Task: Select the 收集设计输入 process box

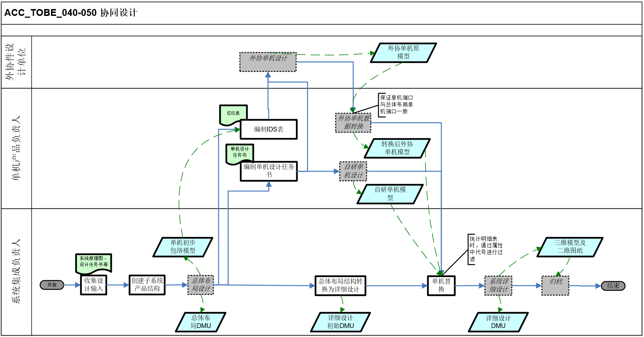Action: coord(94,285)
